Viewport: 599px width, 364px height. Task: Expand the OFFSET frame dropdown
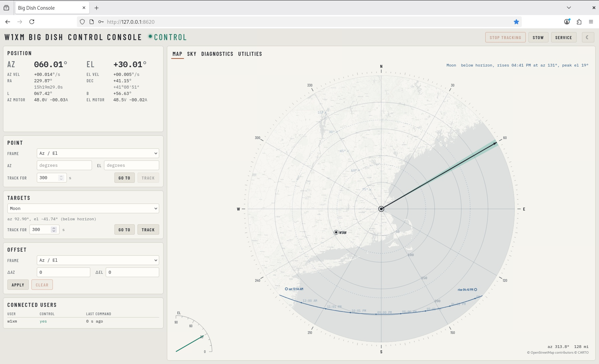(98, 260)
